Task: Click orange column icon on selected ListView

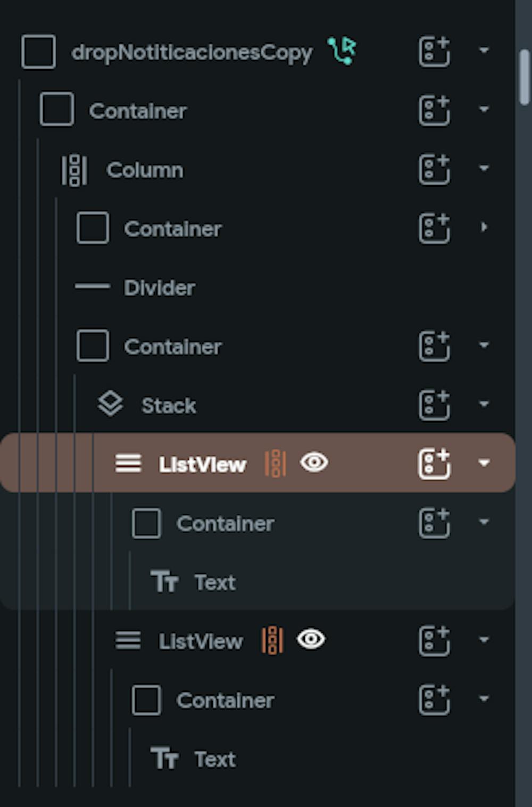Action: pos(276,464)
